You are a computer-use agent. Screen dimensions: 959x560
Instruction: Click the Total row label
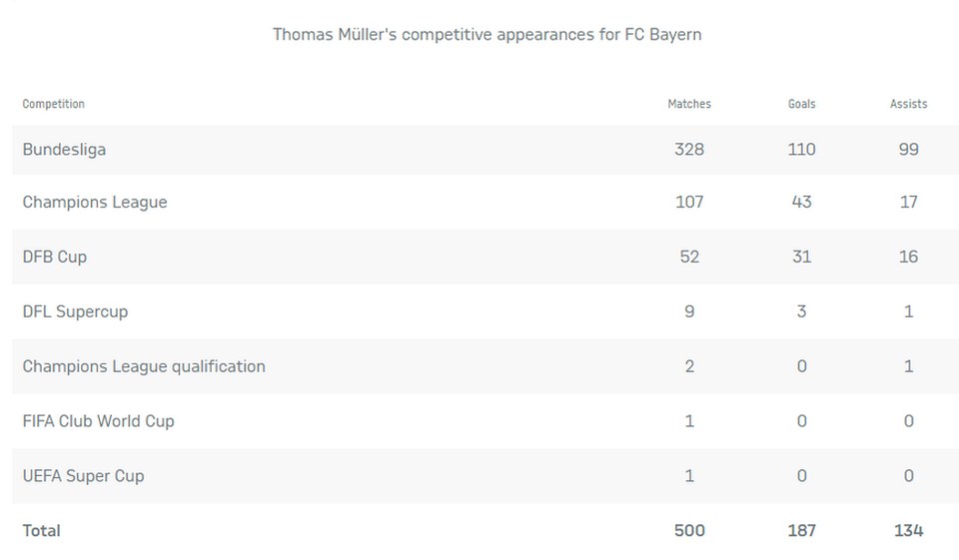[41, 531]
